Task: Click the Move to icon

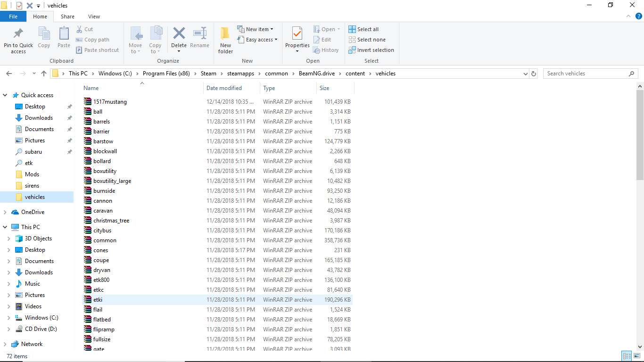Action: point(136,34)
